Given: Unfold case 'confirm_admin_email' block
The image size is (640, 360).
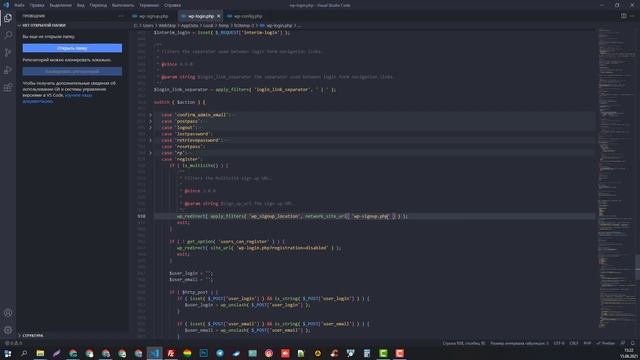Looking at the screenshot, I should coord(150,115).
